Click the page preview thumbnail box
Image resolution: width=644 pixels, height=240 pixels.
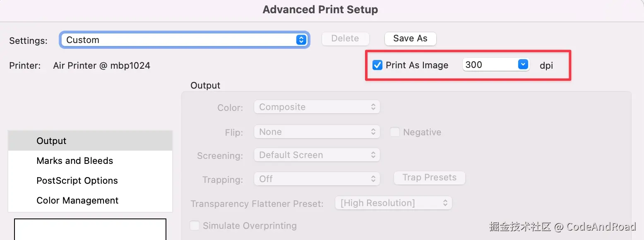[x=90, y=230]
